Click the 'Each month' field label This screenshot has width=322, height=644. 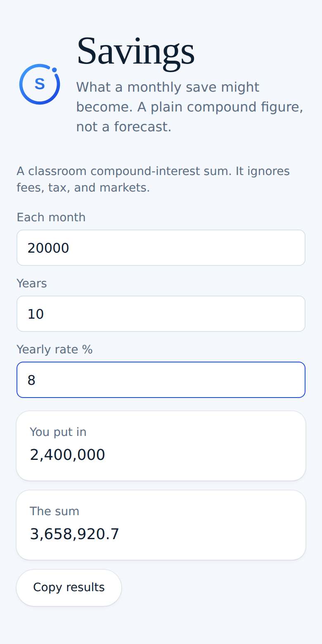click(51, 217)
